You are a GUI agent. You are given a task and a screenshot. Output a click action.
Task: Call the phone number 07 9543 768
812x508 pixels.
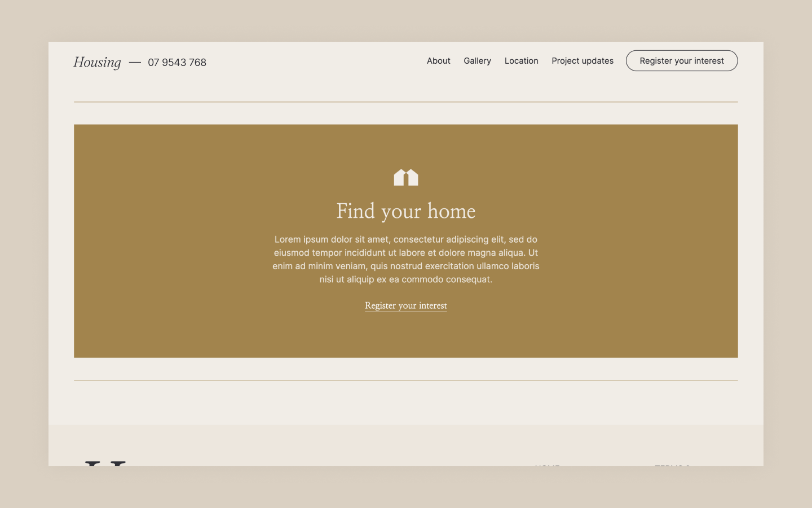176,62
